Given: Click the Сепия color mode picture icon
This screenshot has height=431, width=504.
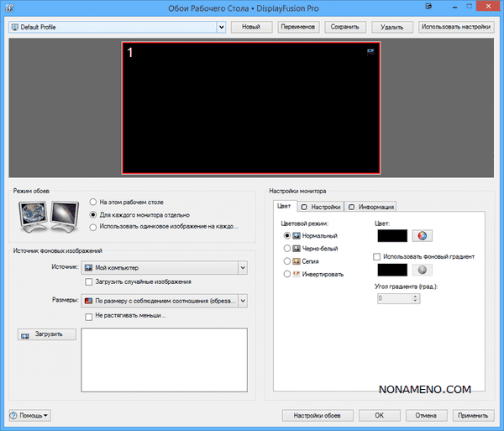Looking at the screenshot, I should [296, 260].
